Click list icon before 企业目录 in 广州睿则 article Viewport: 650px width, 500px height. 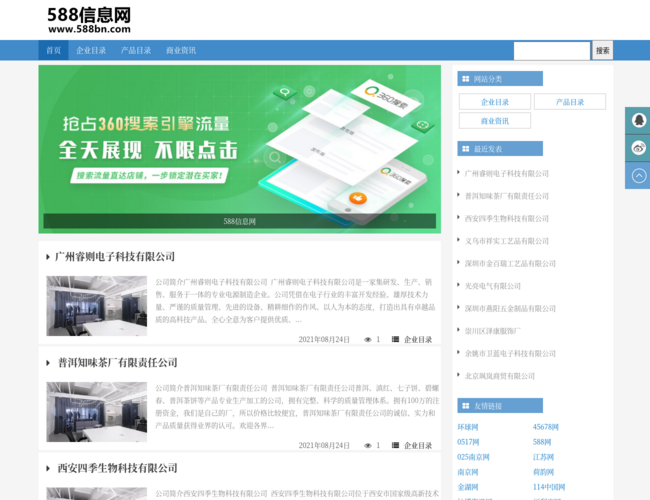[x=395, y=339]
